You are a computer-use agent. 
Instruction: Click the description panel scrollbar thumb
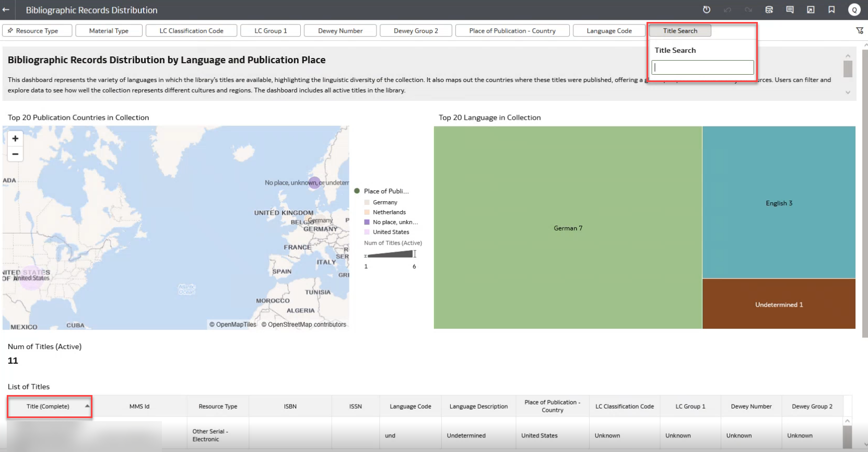848,69
